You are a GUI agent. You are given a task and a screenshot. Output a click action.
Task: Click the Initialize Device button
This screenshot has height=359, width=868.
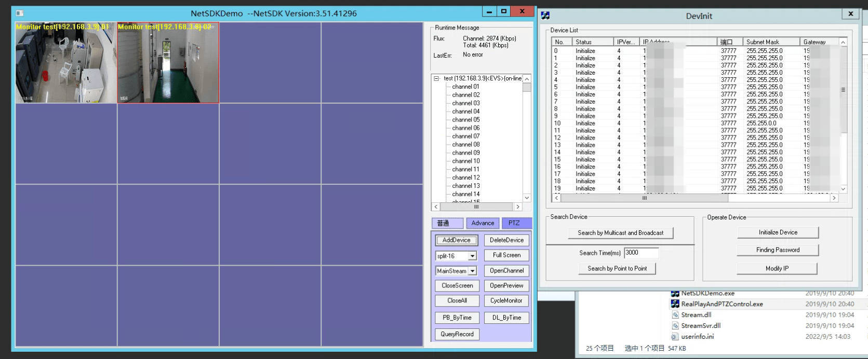pos(778,232)
